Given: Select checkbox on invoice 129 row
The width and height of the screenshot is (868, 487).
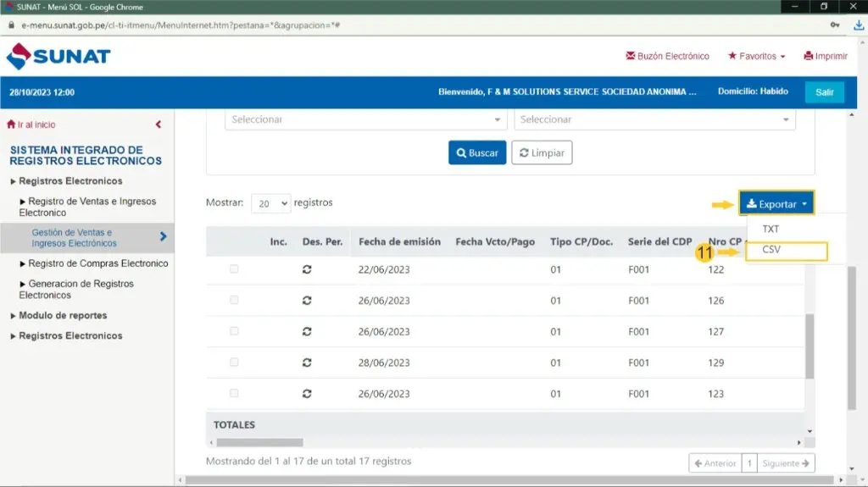Looking at the screenshot, I should pos(234,362).
